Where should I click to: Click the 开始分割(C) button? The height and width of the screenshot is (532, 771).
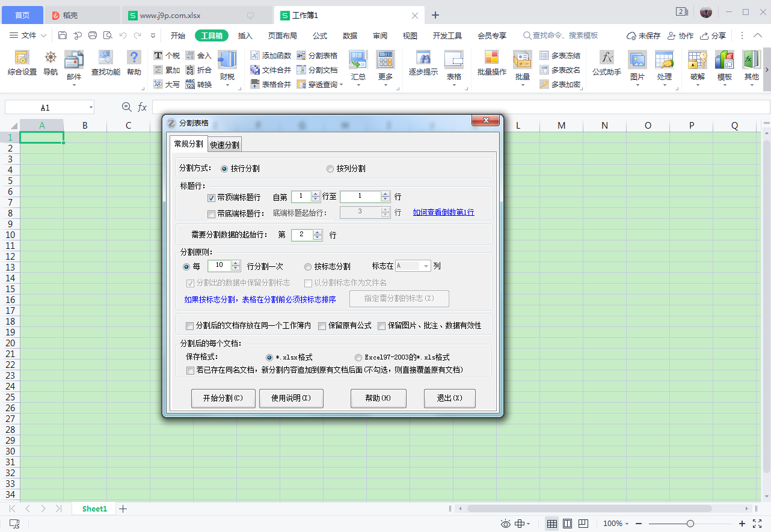pyautogui.click(x=223, y=398)
